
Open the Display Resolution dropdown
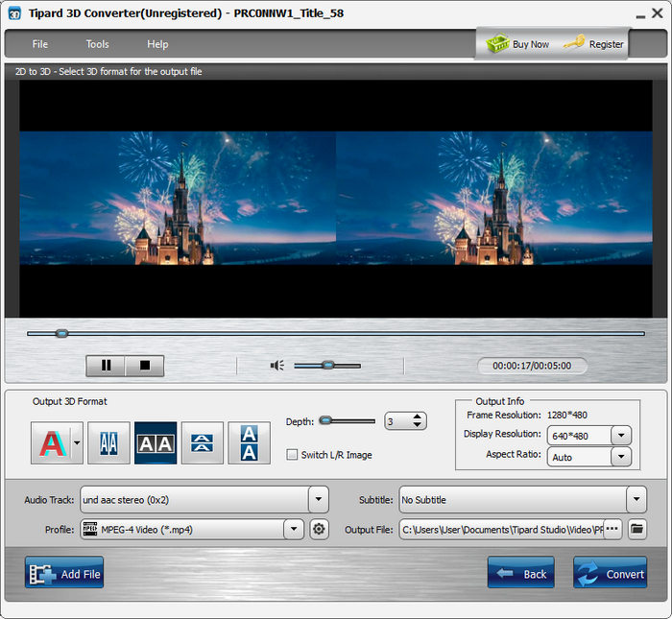pos(620,436)
